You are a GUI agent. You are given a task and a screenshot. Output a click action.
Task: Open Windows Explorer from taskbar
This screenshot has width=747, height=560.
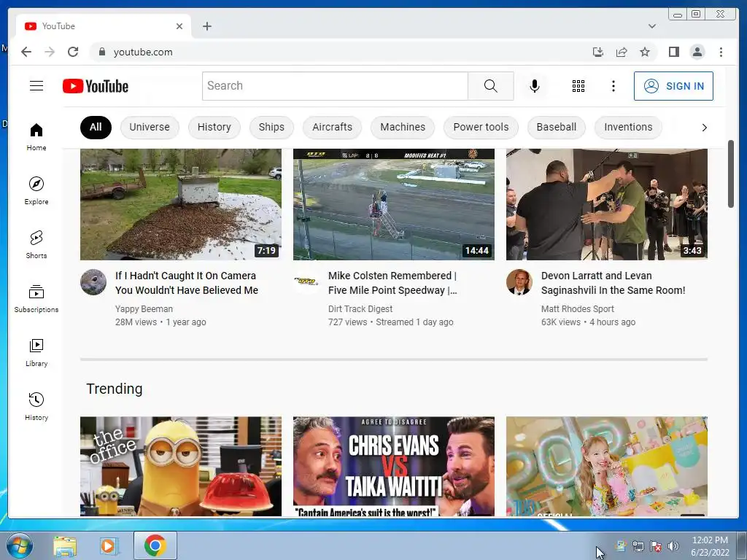65,545
